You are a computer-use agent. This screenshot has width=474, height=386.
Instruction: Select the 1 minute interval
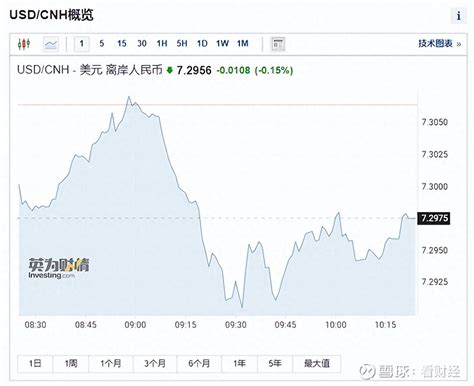(x=82, y=44)
